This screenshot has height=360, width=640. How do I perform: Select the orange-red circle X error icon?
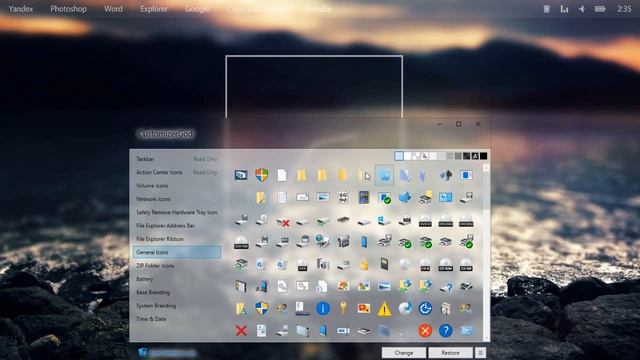point(425,330)
